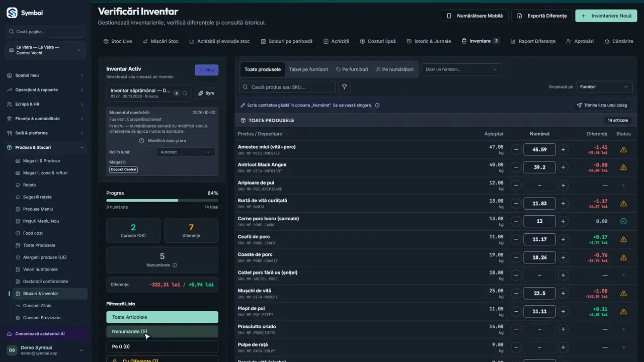
Task: Select the Pe 0 (0) filter
Action: [x=162, y=346]
